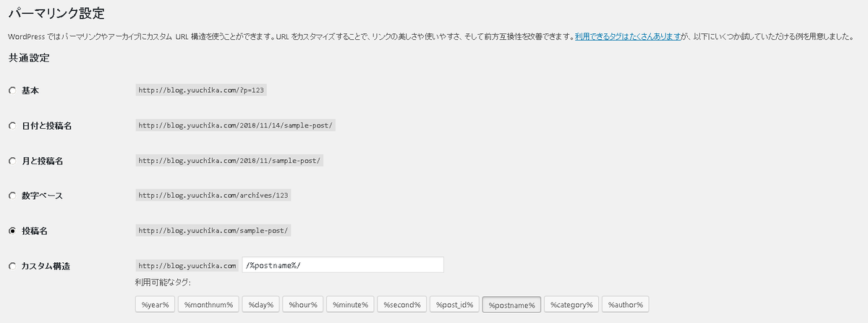Image resolution: width=868 pixels, height=323 pixels.
Task: Insert the %minute% tag button
Action: point(350,305)
